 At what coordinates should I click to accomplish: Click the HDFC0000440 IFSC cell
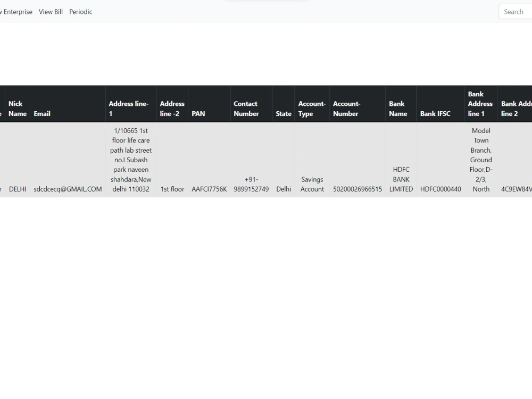pos(440,189)
